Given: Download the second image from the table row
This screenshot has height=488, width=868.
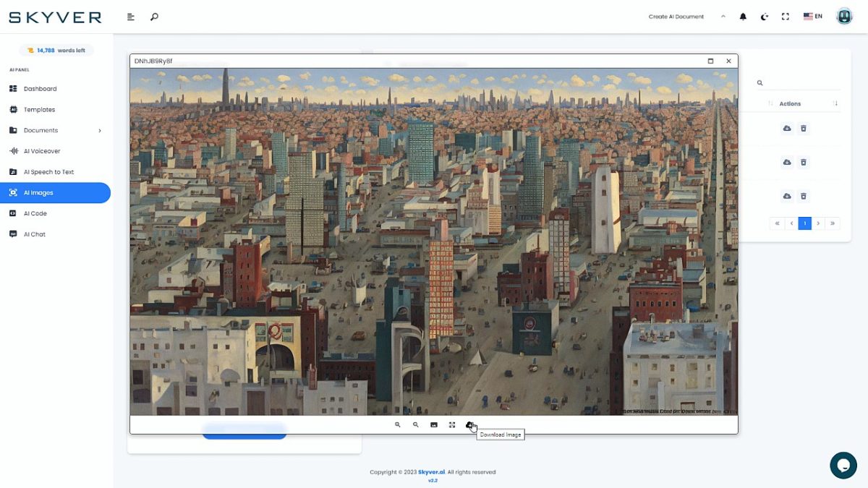Looking at the screenshot, I should point(787,163).
